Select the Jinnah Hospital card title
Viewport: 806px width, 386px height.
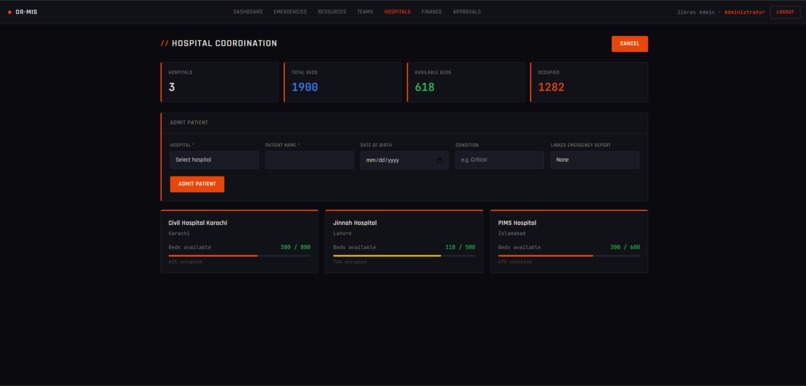coord(355,223)
